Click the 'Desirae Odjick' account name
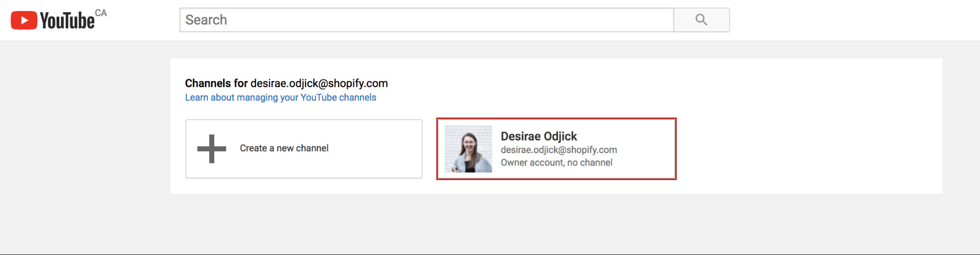Viewport: 980px width, 255px height. (x=538, y=136)
